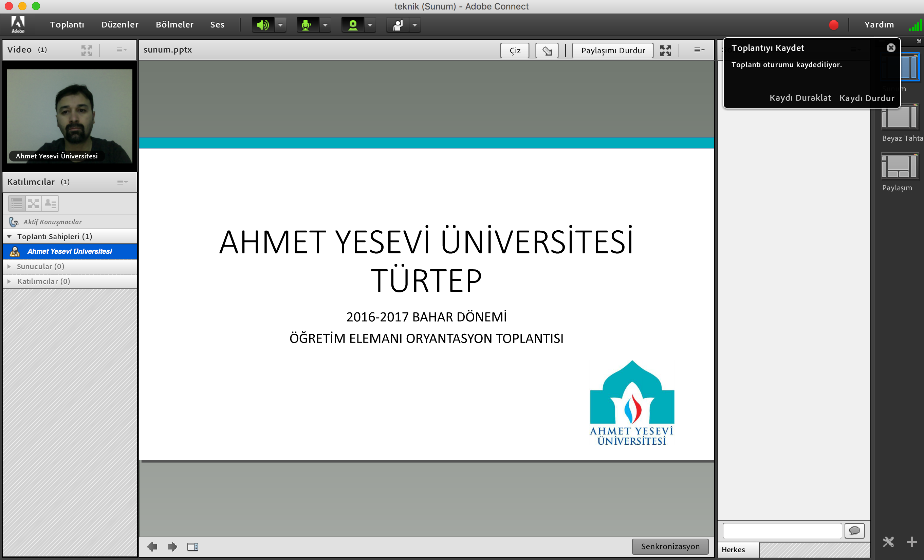This screenshot has width=924, height=560.
Task: Open the share pod options menu
Action: 699,50
